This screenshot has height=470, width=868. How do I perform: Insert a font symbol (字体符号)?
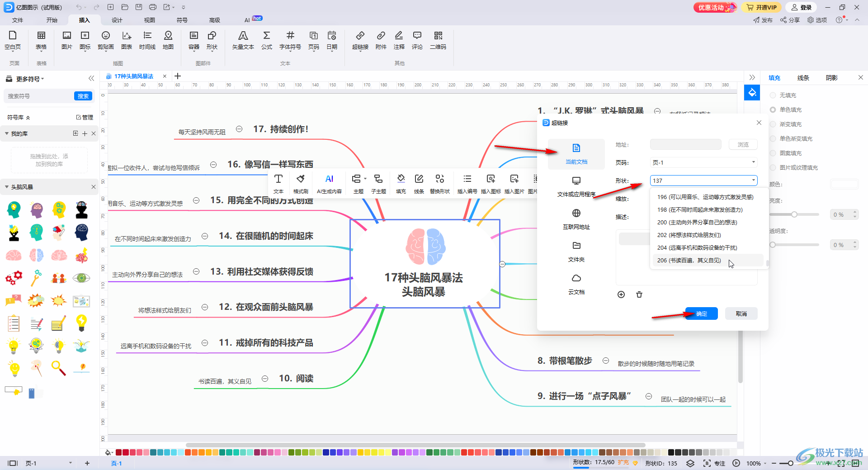tap(290, 40)
